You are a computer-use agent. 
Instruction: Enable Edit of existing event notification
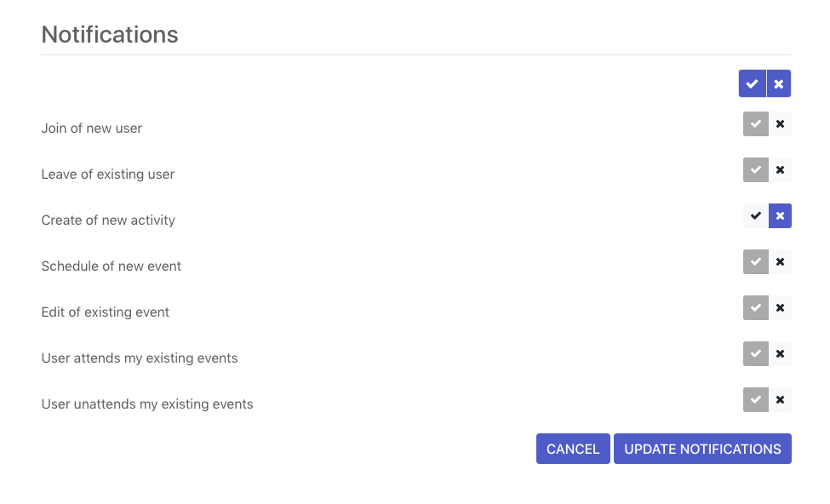click(x=756, y=308)
